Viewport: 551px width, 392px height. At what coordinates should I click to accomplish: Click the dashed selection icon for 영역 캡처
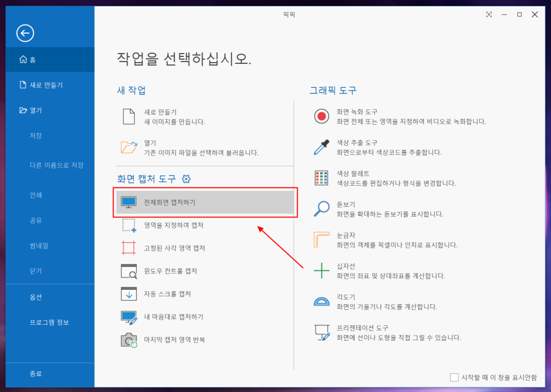coord(129,225)
